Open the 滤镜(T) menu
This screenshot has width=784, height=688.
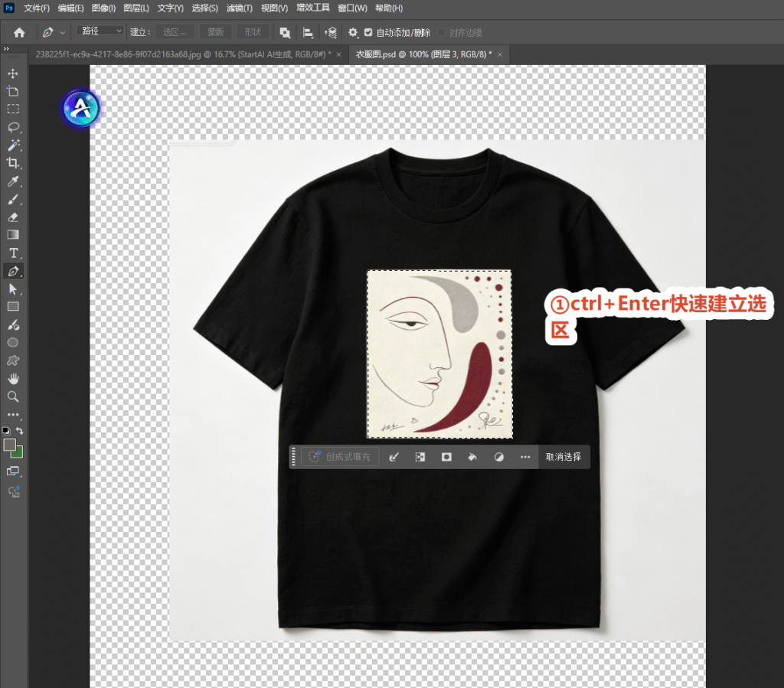coord(239,8)
